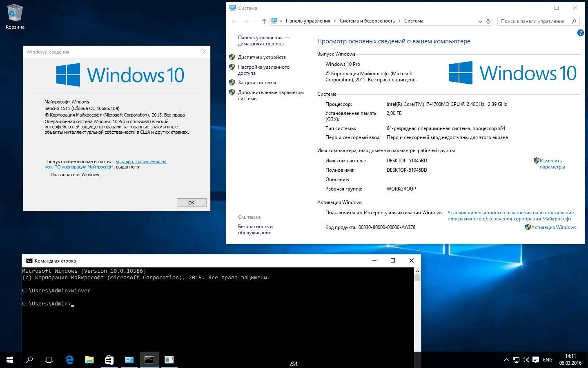Viewport: 588px width, 368px height.
Task: Switch input language ENG indicator
Action: (548, 360)
